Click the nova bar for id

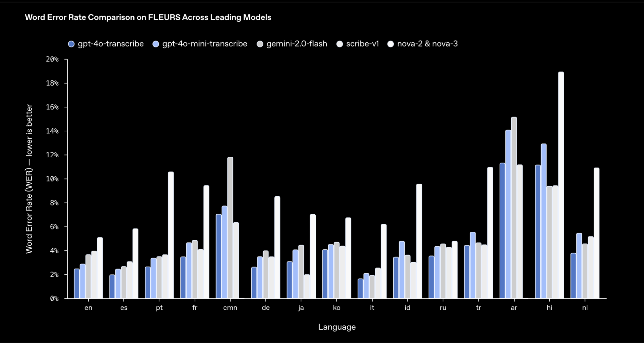pos(419,241)
